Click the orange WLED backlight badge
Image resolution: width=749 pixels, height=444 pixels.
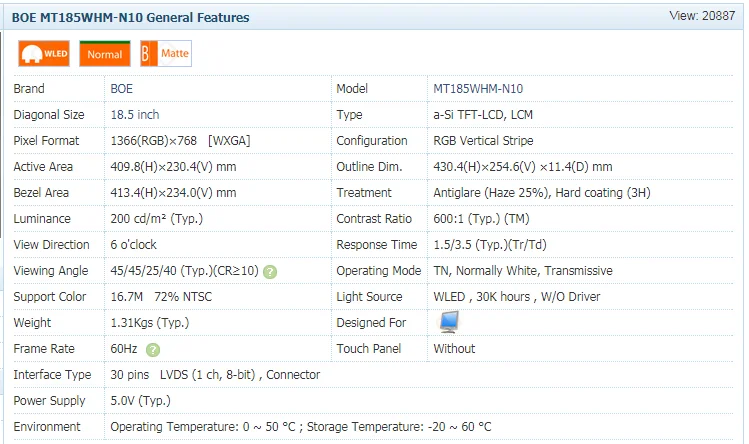44,54
